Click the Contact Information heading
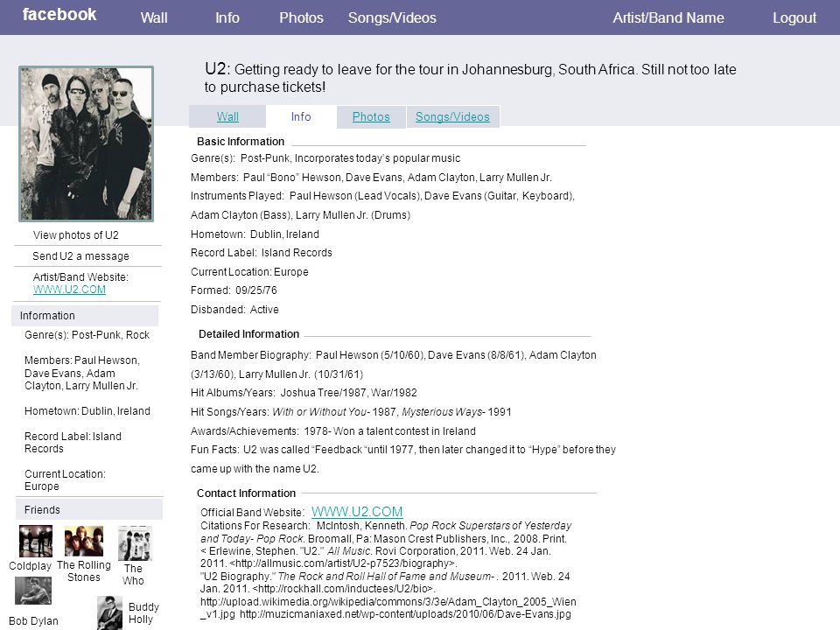840x630 pixels. [x=246, y=493]
